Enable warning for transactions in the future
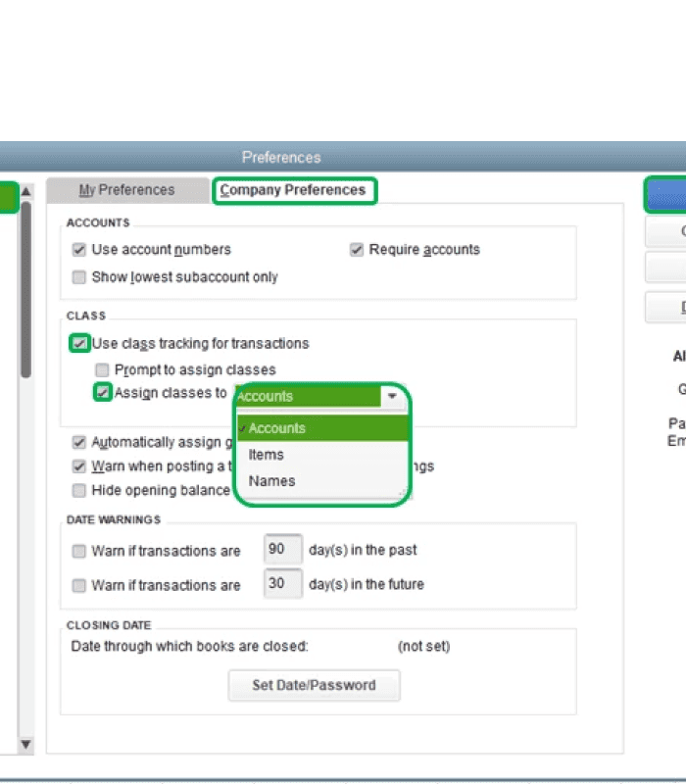686x784 pixels. [79, 585]
